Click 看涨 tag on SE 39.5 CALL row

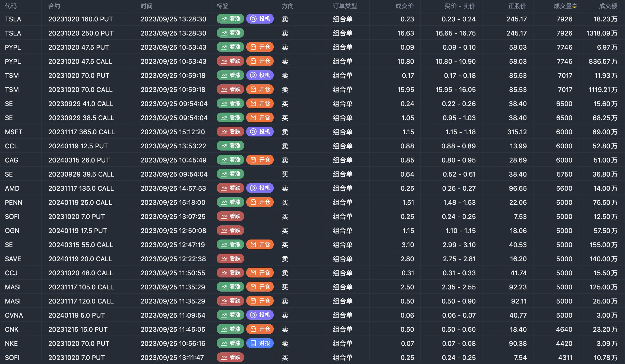coord(231,174)
